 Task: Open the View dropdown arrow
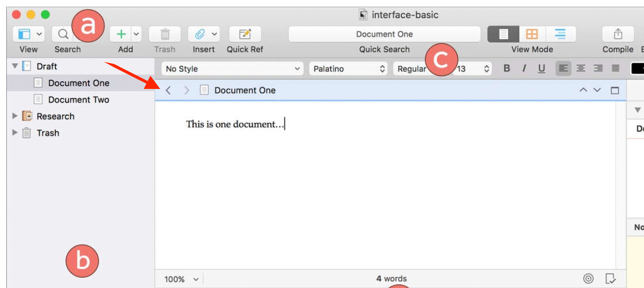pyautogui.click(x=39, y=34)
